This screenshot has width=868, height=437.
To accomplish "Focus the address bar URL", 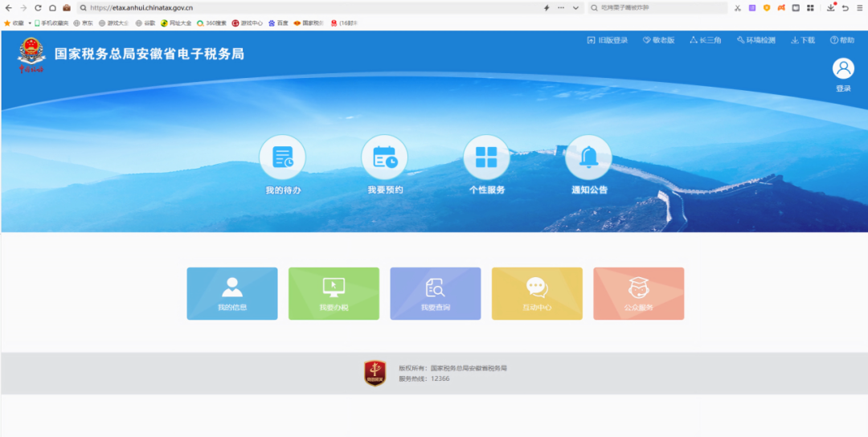I will click(x=141, y=8).
